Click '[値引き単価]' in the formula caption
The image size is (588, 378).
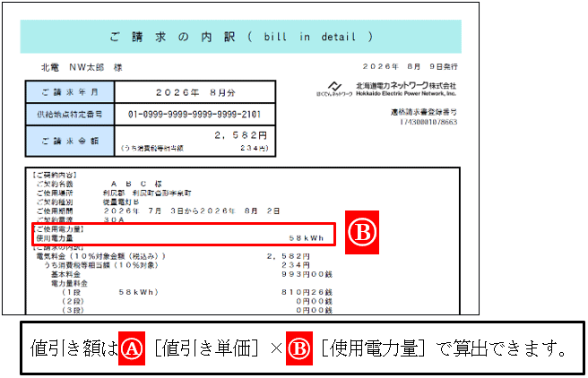207,348
